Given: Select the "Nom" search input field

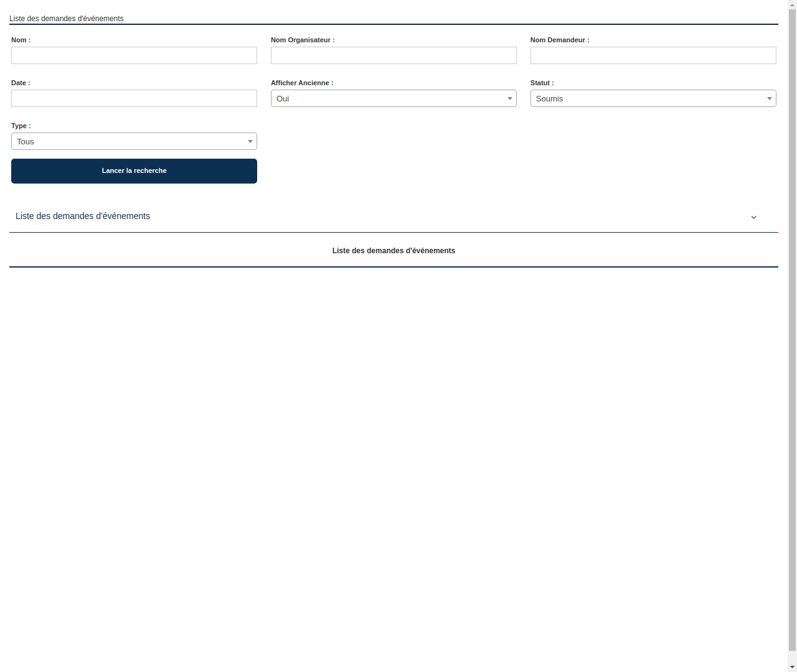Looking at the screenshot, I should pyautogui.click(x=134, y=55).
